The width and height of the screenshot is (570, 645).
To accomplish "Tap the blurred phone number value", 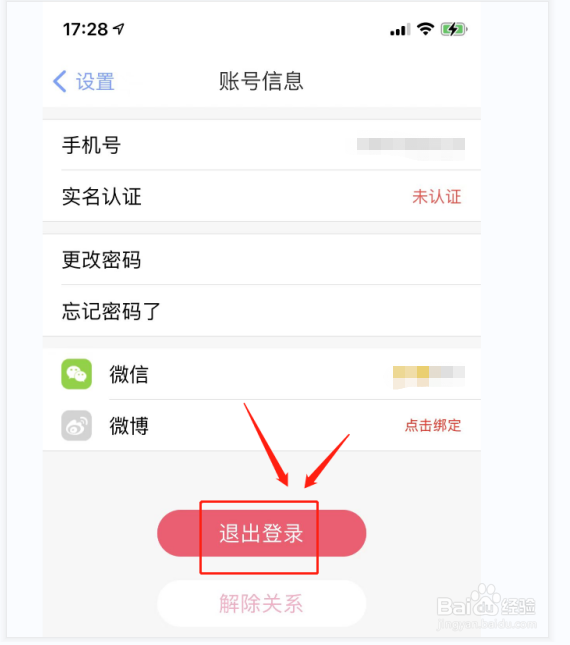I will (x=411, y=145).
